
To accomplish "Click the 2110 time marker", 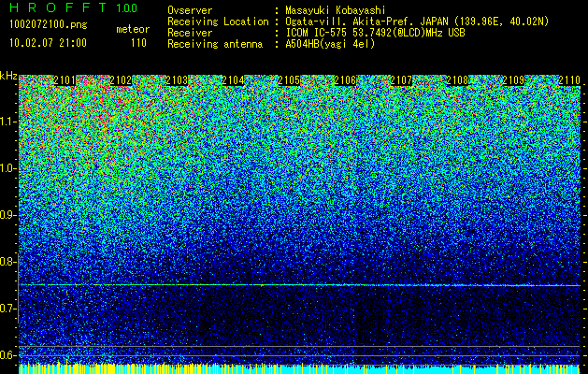I will [569, 80].
